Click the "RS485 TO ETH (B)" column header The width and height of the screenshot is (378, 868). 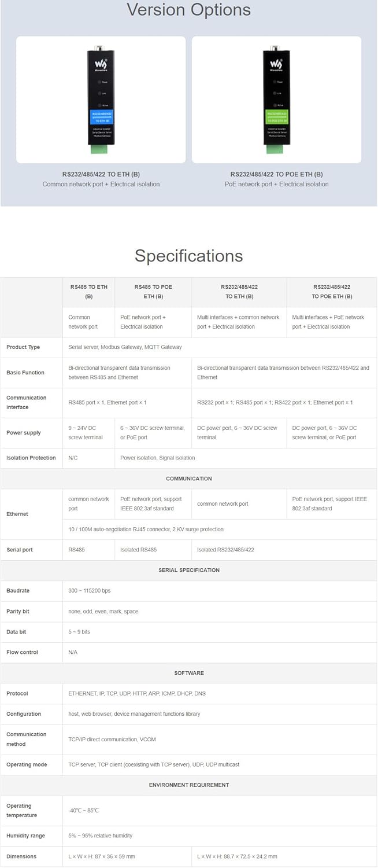[x=89, y=291]
